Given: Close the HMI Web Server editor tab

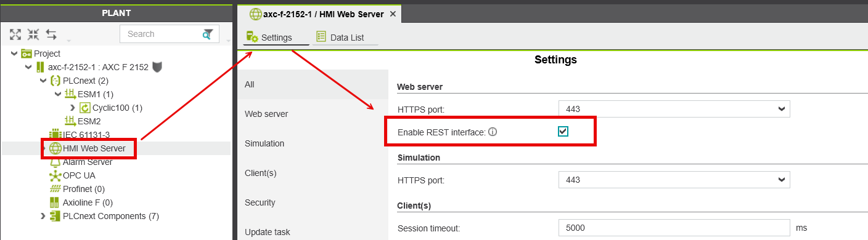Looking at the screenshot, I should point(393,14).
